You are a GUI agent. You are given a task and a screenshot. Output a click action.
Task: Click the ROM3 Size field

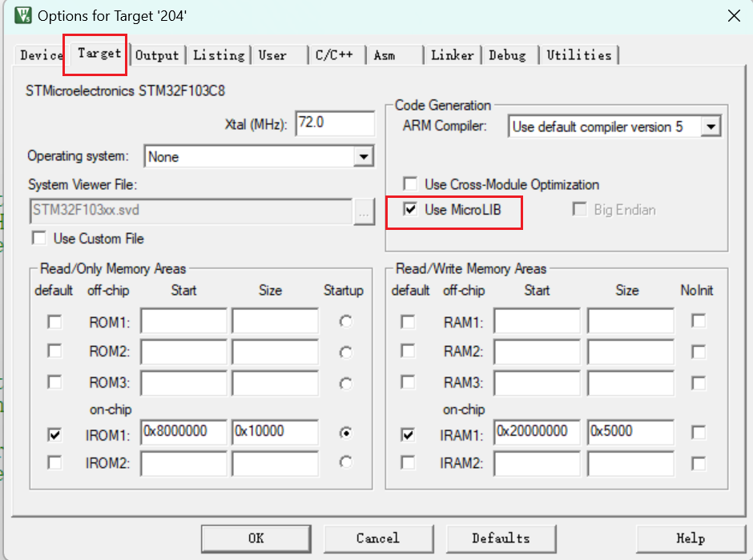click(x=276, y=383)
